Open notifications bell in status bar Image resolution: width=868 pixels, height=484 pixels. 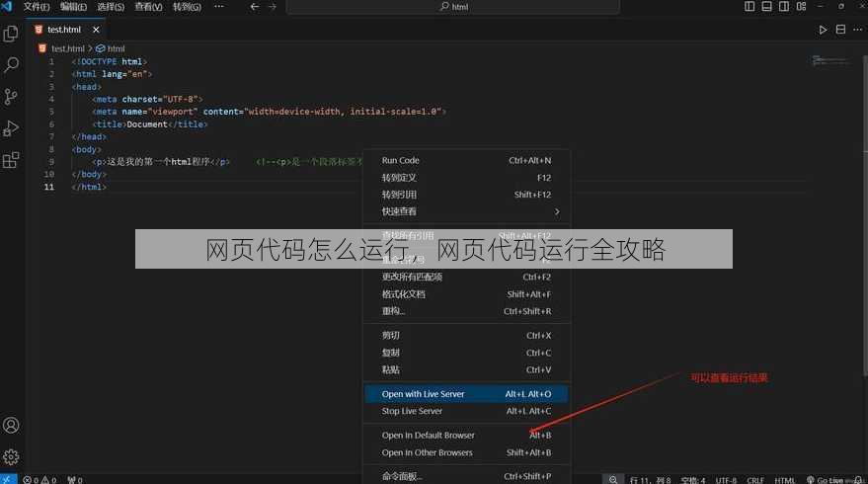[858, 480]
